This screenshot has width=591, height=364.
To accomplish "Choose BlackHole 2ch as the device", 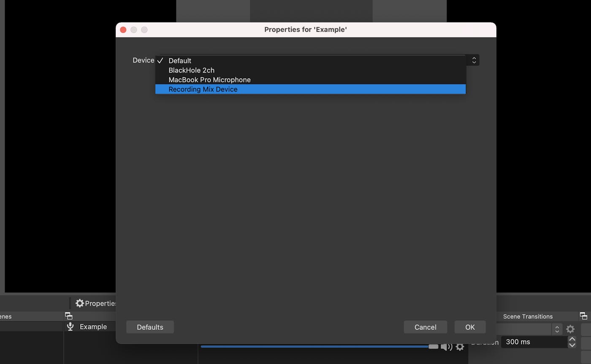I will click(310, 70).
